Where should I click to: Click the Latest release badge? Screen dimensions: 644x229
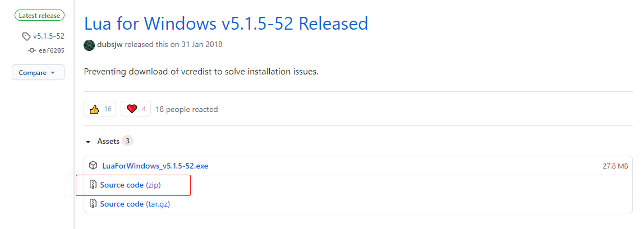pyautogui.click(x=40, y=16)
